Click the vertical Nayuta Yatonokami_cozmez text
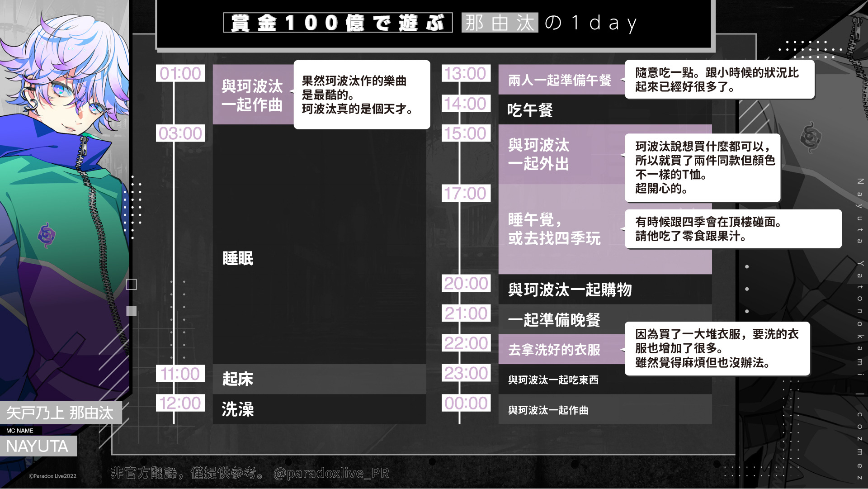This screenshot has height=489, width=868. click(x=859, y=329)
